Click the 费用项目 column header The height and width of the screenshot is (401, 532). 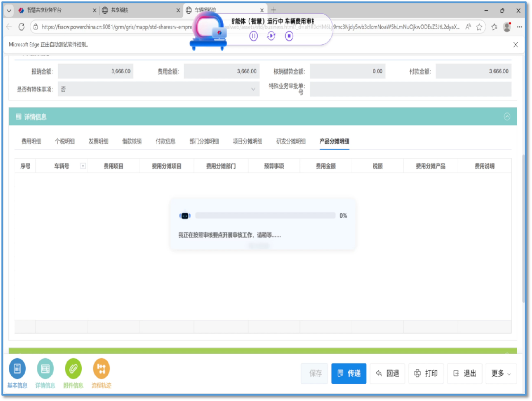[x=113, y=166]
